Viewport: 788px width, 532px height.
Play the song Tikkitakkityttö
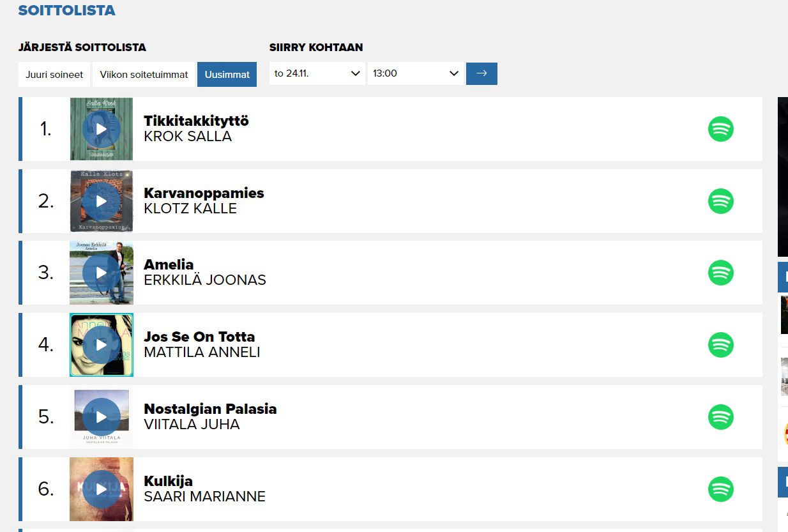point(102,129)
